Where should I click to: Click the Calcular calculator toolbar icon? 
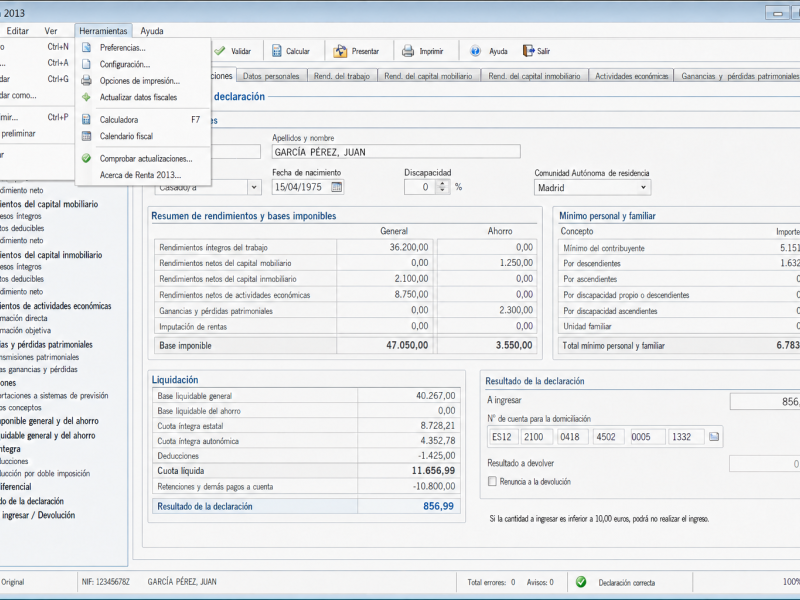point(277,51)
